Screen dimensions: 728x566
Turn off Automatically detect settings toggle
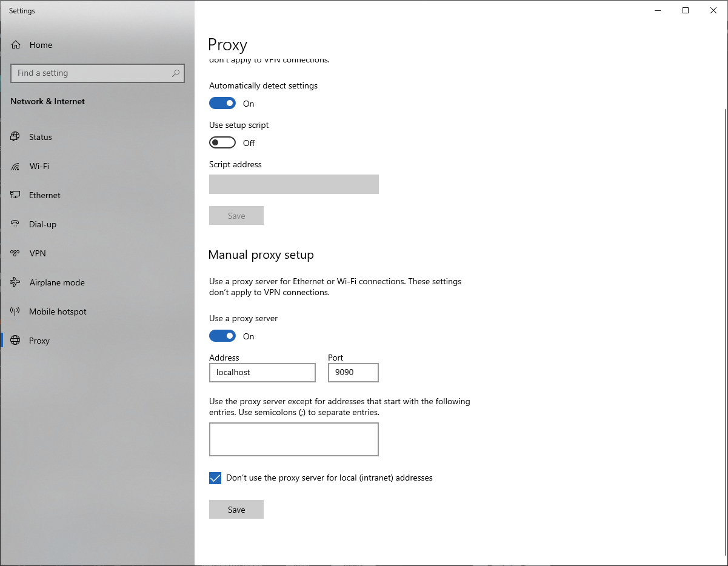tap(222, 104)
